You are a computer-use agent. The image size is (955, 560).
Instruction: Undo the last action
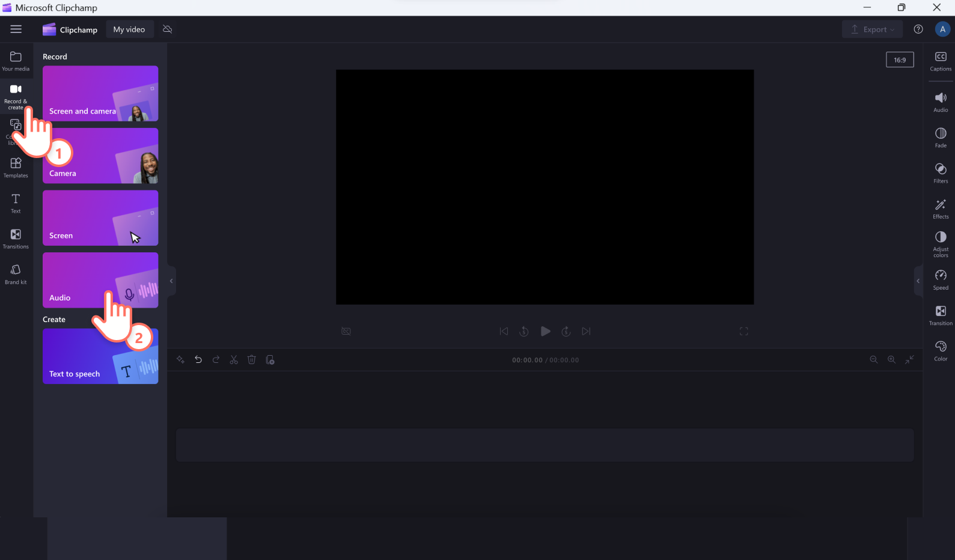pos(198,360)
